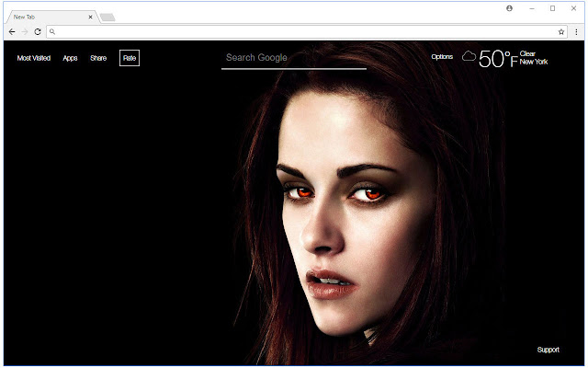
Task: Open a new tab button
Action: coord(107,17)
